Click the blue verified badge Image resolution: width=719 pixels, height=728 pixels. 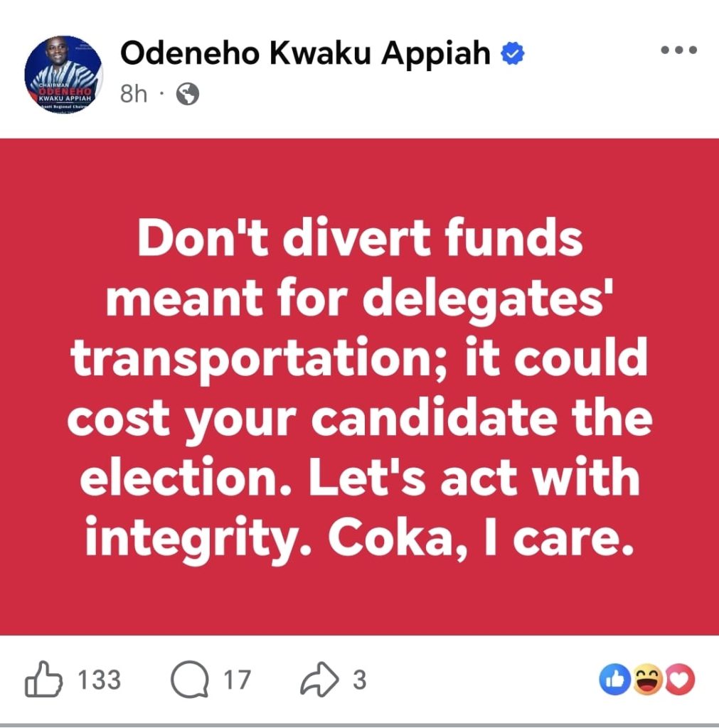click(x=513, y=55)
